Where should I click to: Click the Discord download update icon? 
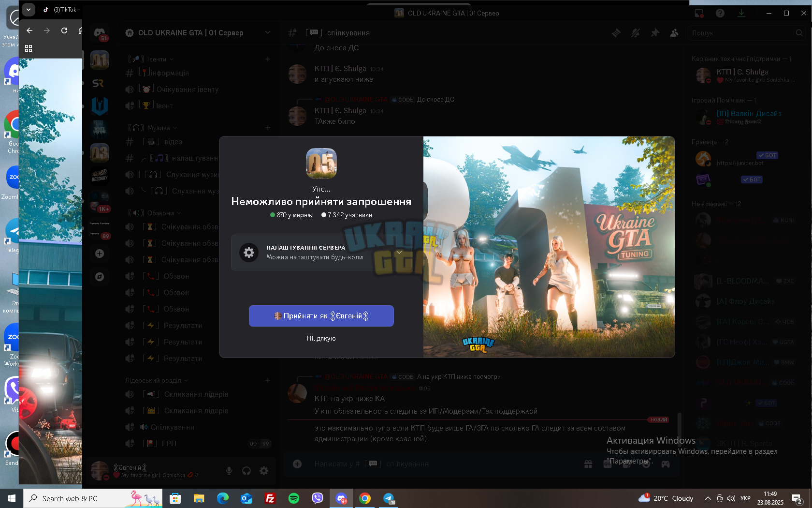[741, 13]
